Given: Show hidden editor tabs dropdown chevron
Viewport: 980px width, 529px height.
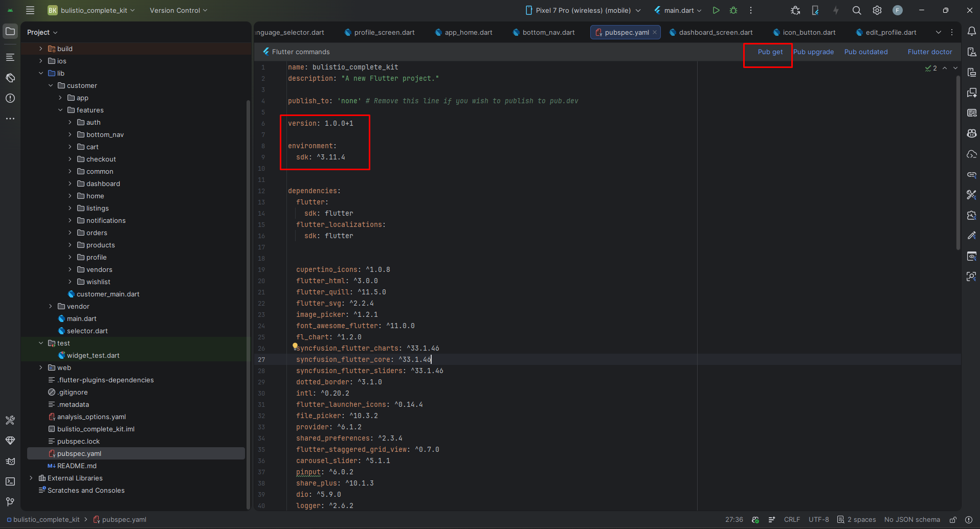Looking at the screenshot, I should (x=939, y=32).
